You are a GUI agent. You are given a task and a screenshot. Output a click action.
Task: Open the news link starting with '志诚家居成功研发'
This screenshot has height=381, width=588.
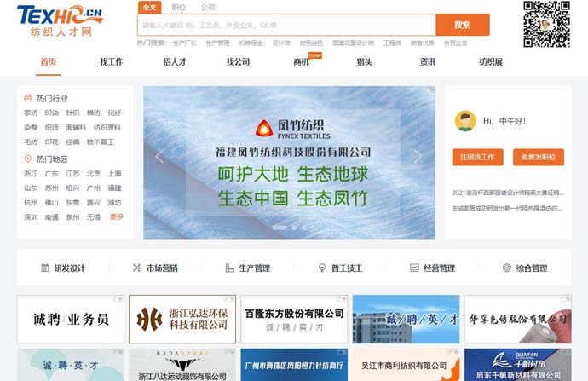(507, 208)
